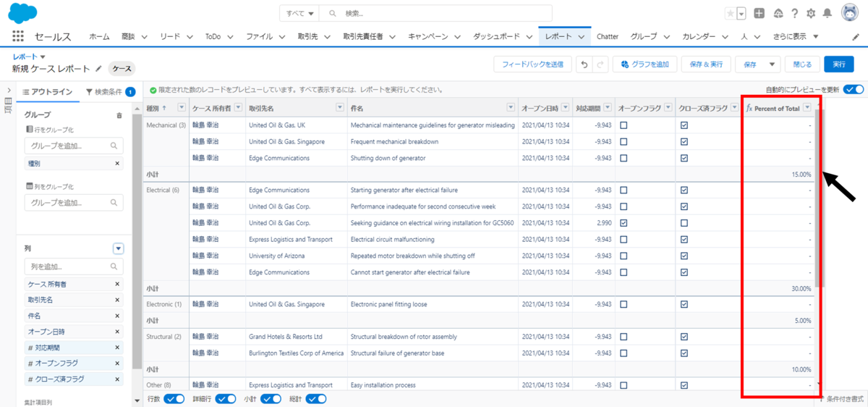Remove the オープンフラグ column with X
Image resolution: width=868 pixels, height=407 pixels.
[x=117, y=364]
